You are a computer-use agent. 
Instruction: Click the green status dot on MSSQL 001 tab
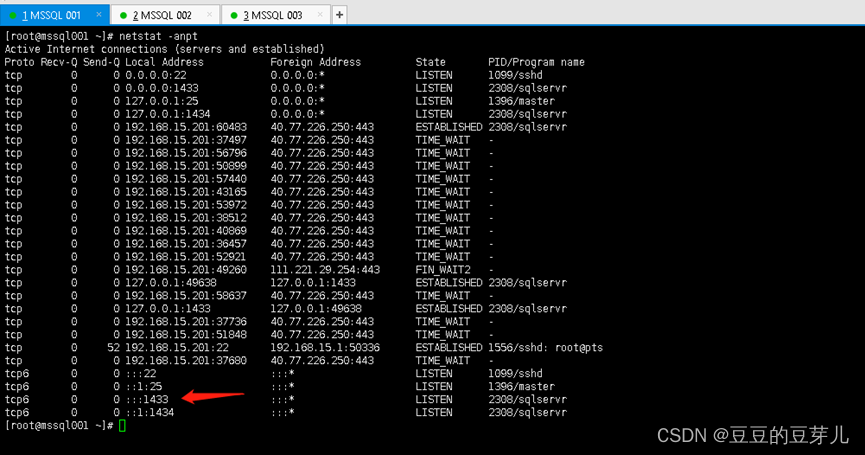point(13,15)
